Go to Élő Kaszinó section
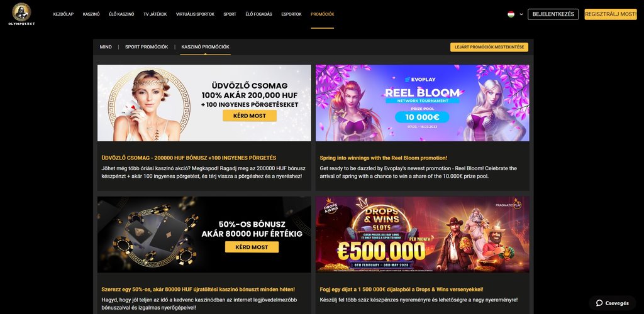This screenshot has width=644, height=314. (121, 14)
